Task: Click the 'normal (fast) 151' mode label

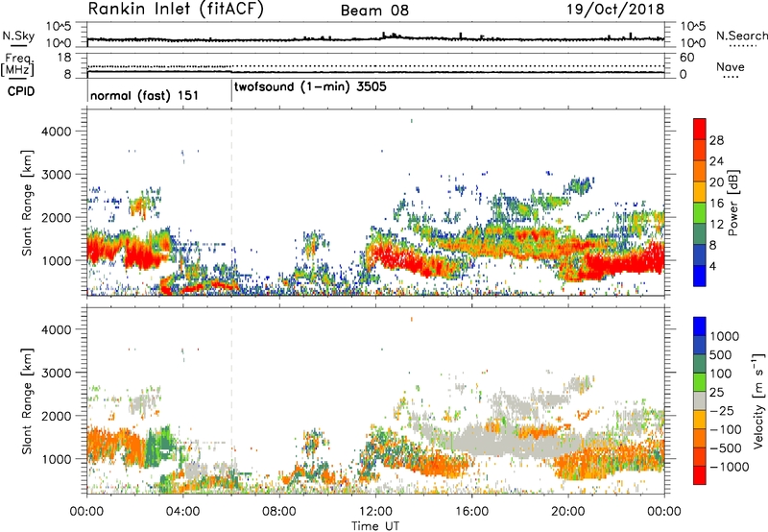Action: 145,95
